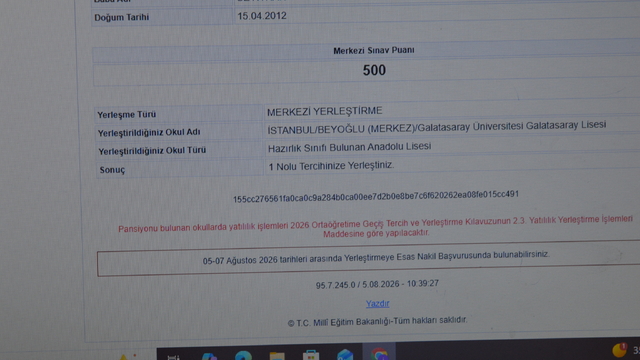
Task: Click the weather widget icon with notification badge
Action: point(619,350)
